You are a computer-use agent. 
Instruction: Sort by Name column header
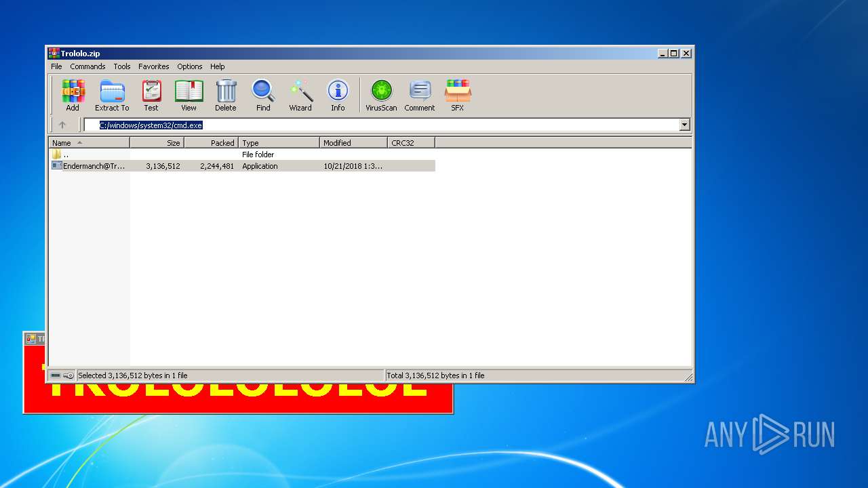tap(89, 143)
